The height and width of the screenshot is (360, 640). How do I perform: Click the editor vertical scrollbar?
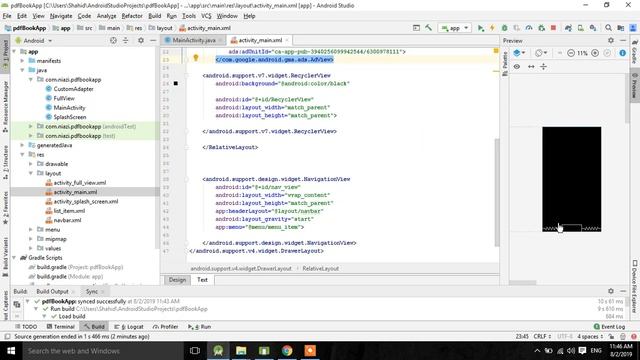[497, 192]
